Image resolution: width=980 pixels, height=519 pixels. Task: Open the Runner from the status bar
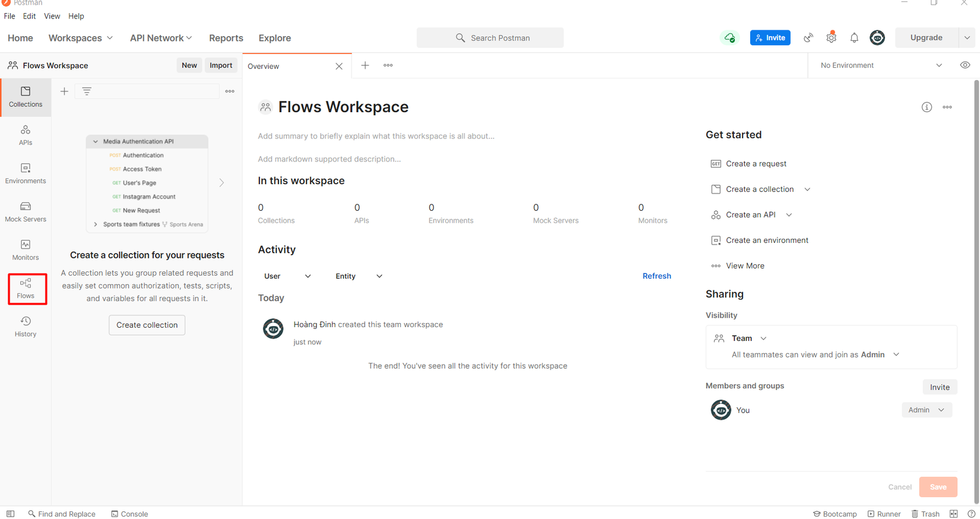pos(884,514)
